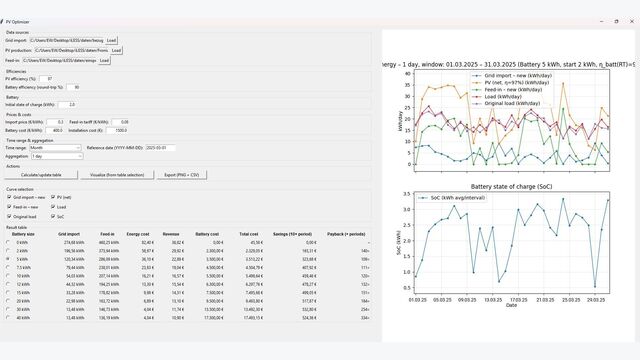Maximize the PV Optimizer window
640x360 pixels.
click(616, 22)
